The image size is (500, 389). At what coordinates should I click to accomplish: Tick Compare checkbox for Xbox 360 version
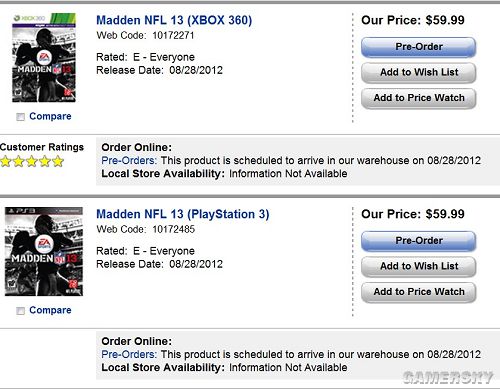[x=21, y=117]
